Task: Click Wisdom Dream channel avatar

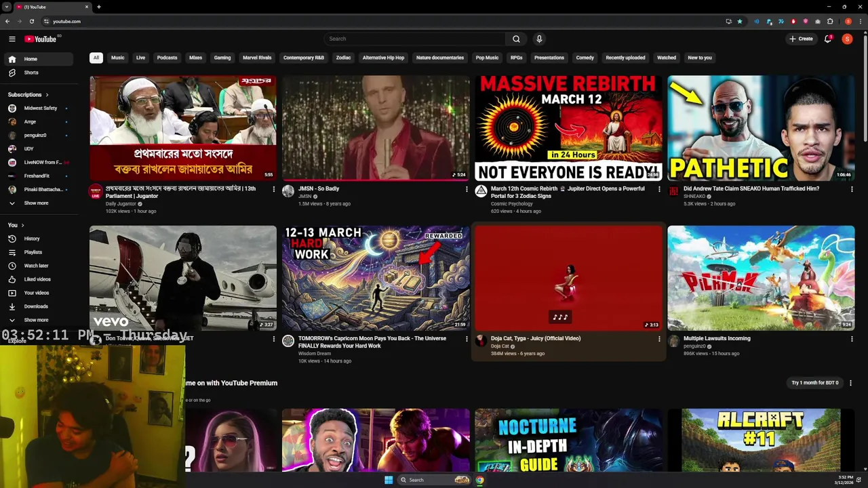Action: pos(288,341)
